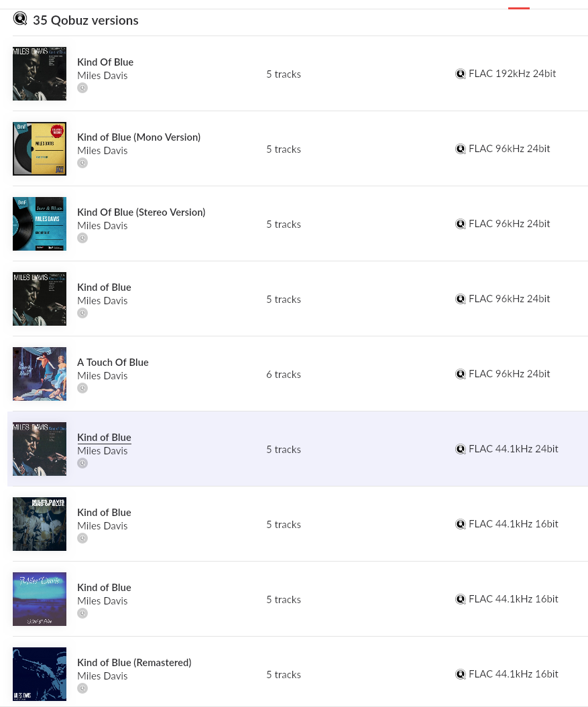Image resolution: width=588 pixels, height=707 pixels.
Task: Open 'Kind of Blue (Mono Version)' title
Action: [139, 137]
